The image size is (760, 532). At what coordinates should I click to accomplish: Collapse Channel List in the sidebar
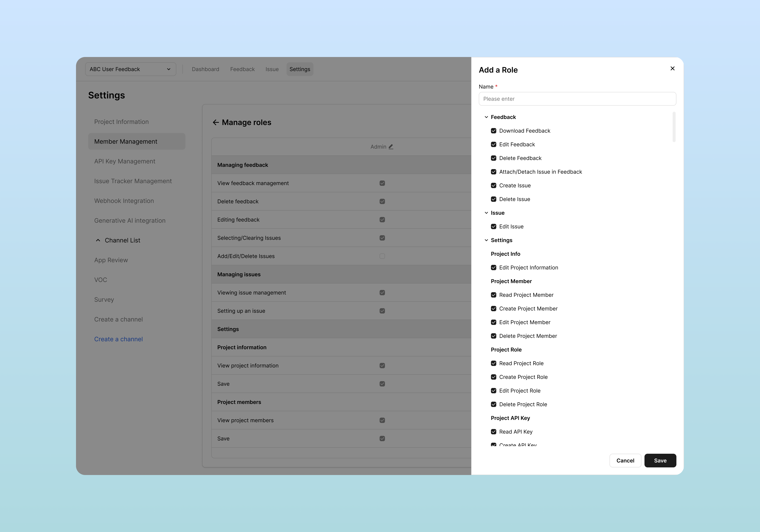click(x=98, y=240)
